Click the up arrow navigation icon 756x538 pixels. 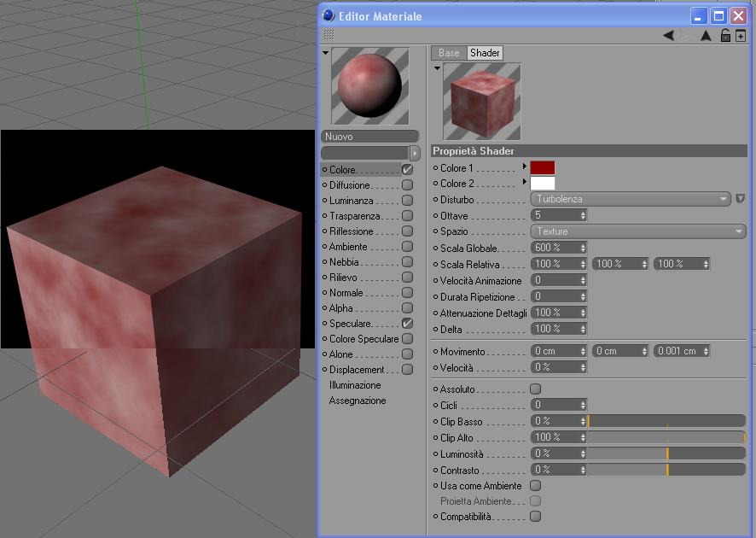[x=706, y=35]
